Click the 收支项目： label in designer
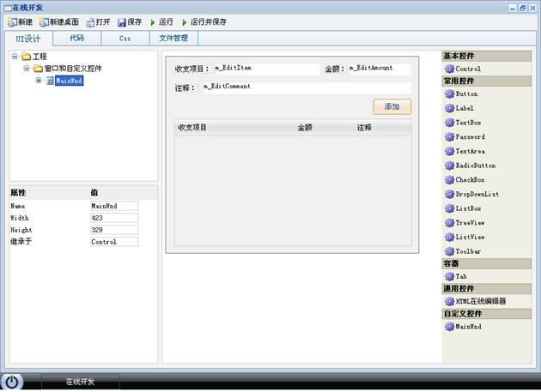Screen dimensions: 541x392 (x=192, y=69)
